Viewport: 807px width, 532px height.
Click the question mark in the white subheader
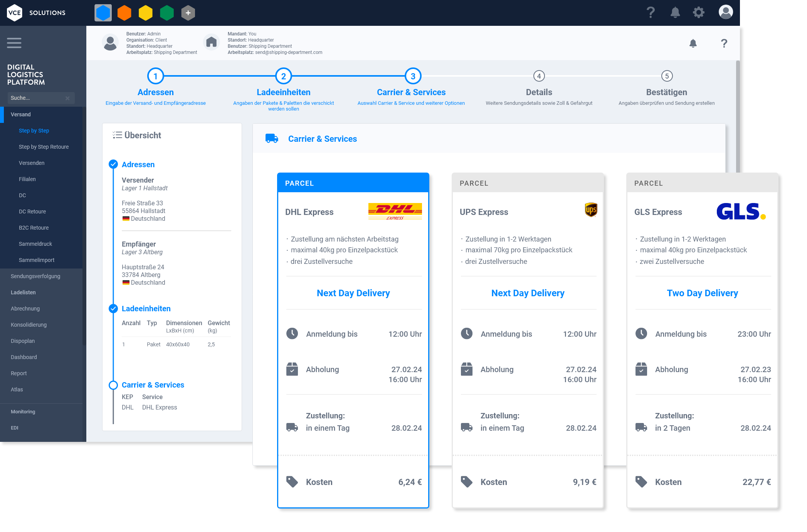(724, 44)
